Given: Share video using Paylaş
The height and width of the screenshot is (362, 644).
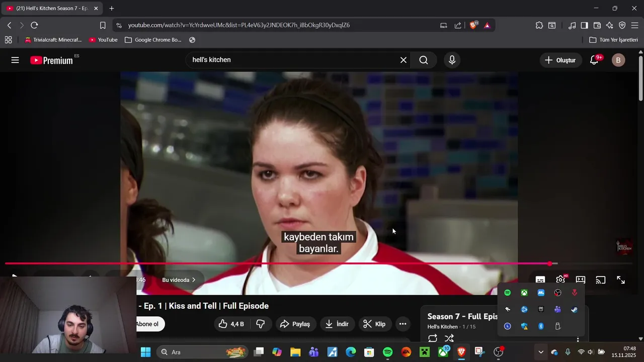Looking at the screenshot, I should (x=296, y=324).
